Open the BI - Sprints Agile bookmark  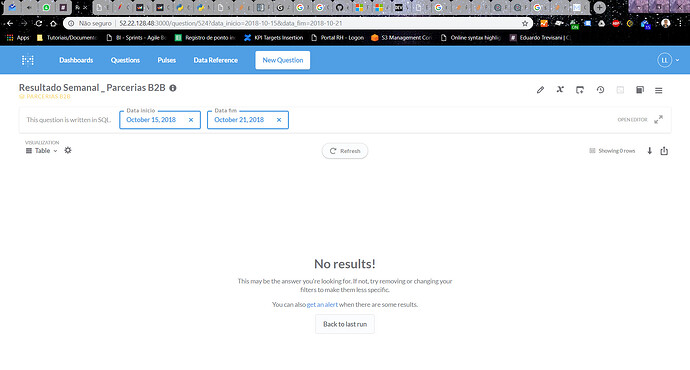pyautogui.click(x=136, y=38)
